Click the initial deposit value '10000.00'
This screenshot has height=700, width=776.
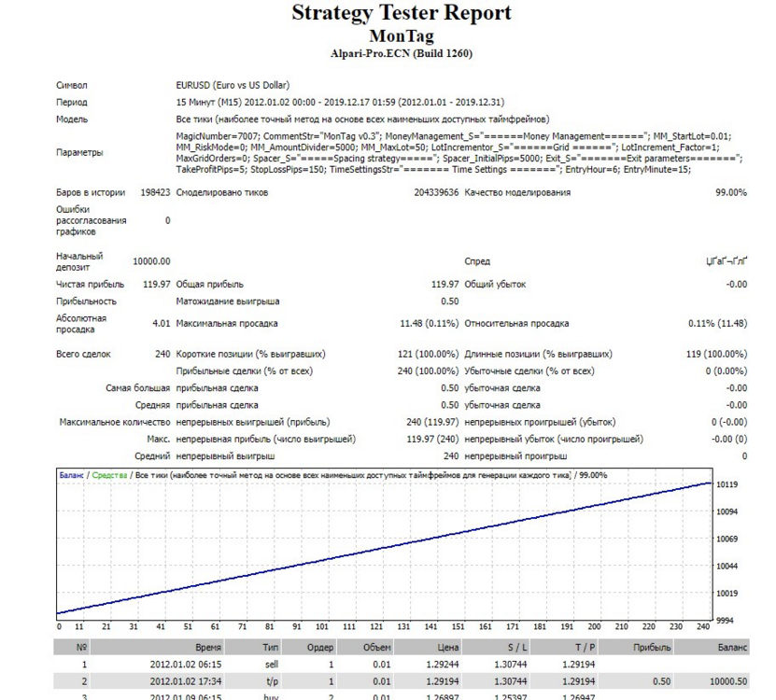click(x=151, y=261)
